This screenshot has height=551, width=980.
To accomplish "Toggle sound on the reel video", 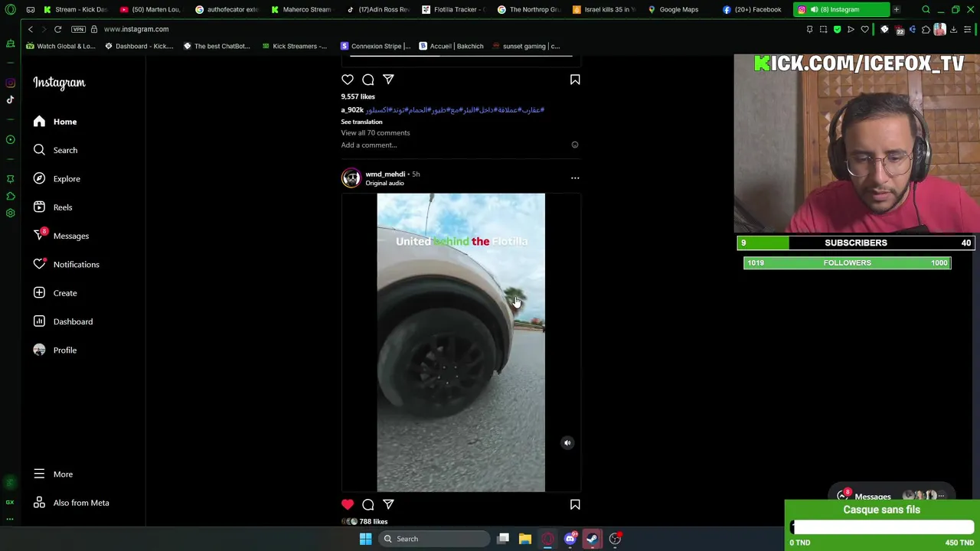I will pos(567,442).
